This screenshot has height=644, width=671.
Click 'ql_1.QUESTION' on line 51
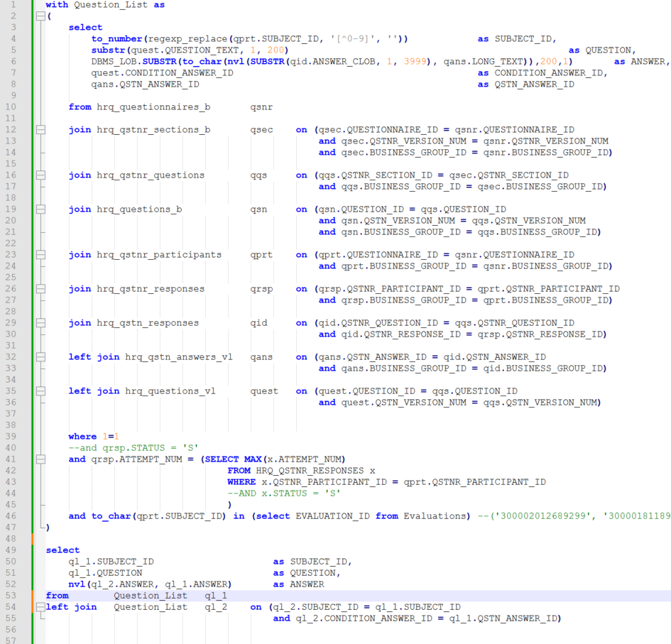click(105, 573)
